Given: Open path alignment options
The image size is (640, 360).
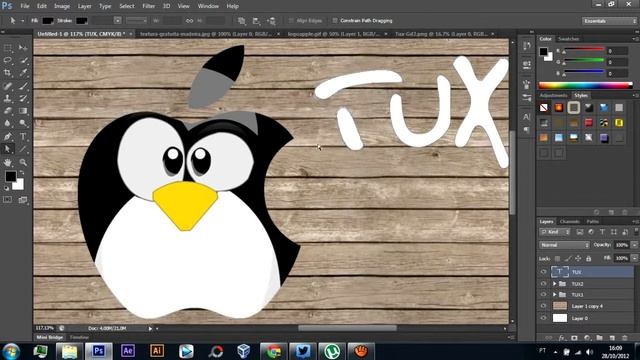Looking at the screenshot, I should (x=256, y=21).
